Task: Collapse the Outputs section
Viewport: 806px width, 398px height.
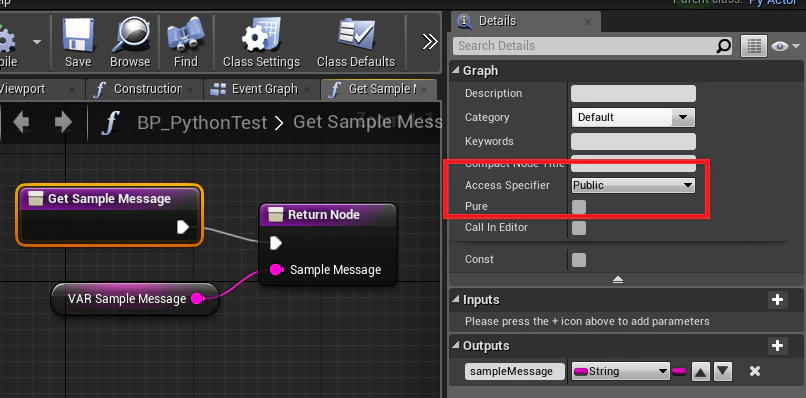Action: (x=456, y=346)
